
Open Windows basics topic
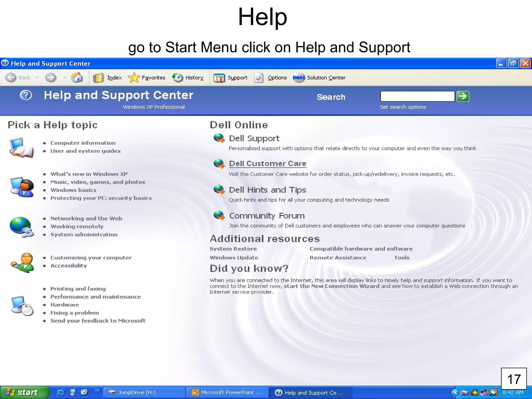(73, 190)
